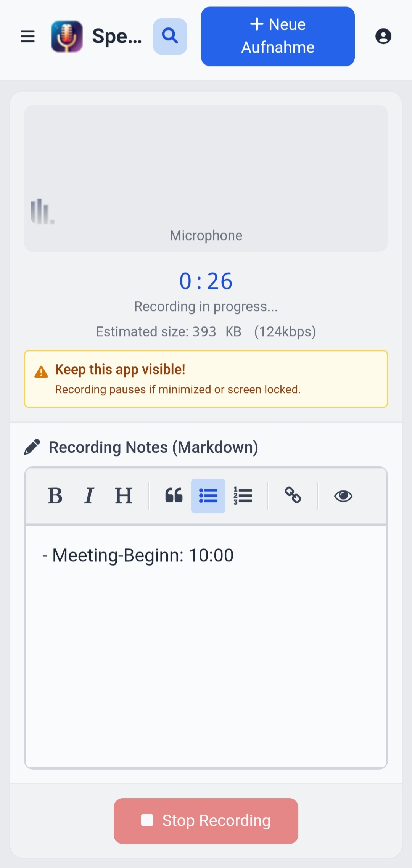This screenshot has width=412, height=868.
Task: Apply italic formatting in notes editor
Action: [x=89, y=496]
